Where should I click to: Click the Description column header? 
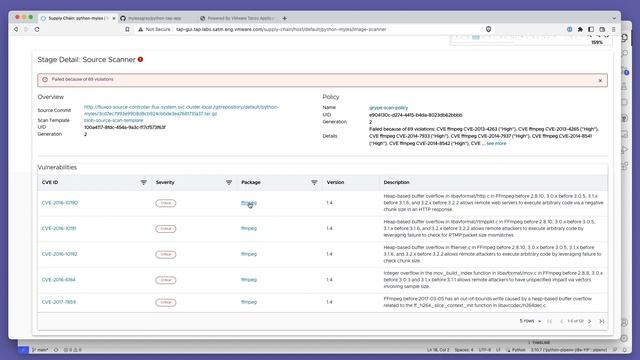click(x=396, y=182)
